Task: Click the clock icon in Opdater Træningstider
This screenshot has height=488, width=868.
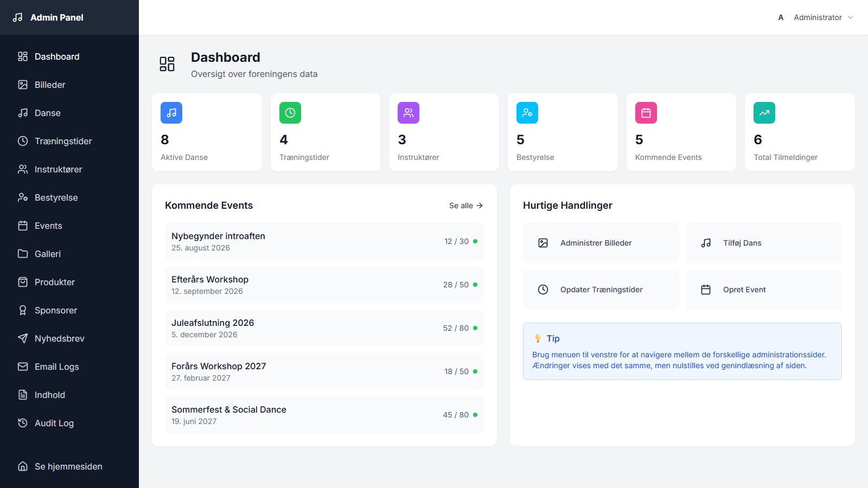Action: pyautogui.click(x=543, y=290)
